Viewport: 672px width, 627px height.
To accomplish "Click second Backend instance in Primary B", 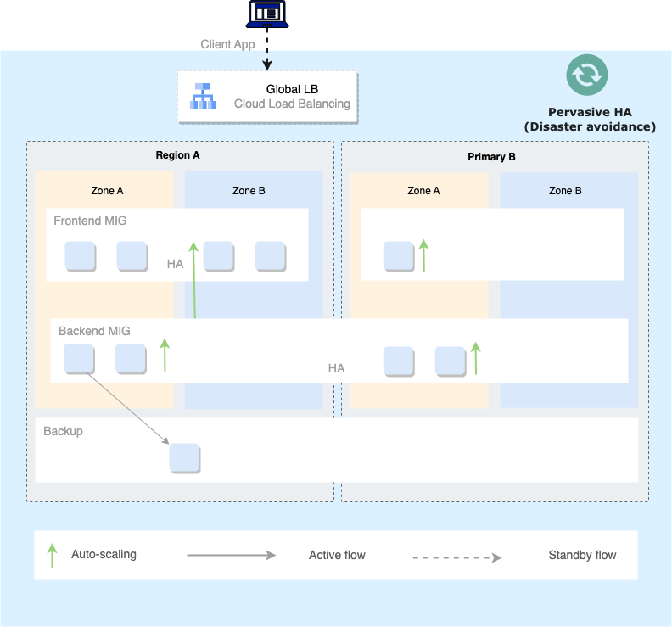I will point(451,361).
